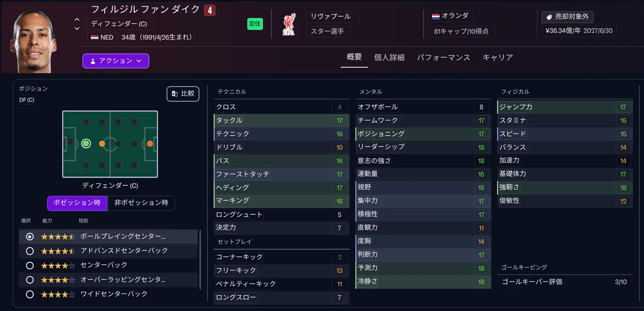Viewport: 644px width, 311px height.
Task: Select the highlighted centre-back dot on pitch
Action: [x=86, y=144]
